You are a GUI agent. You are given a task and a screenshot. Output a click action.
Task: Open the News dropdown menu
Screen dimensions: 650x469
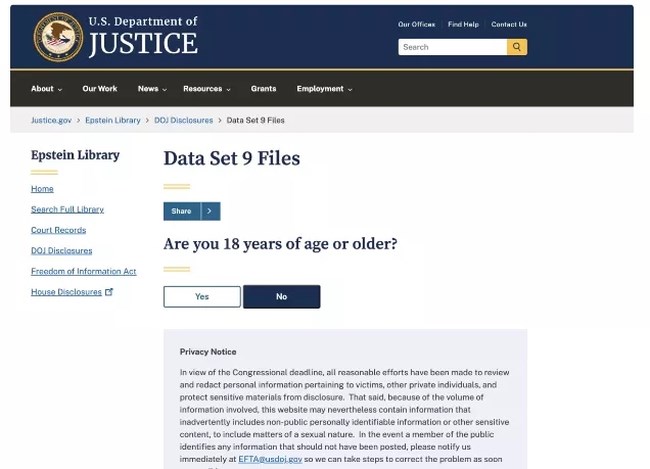click(x=152, y=89)
